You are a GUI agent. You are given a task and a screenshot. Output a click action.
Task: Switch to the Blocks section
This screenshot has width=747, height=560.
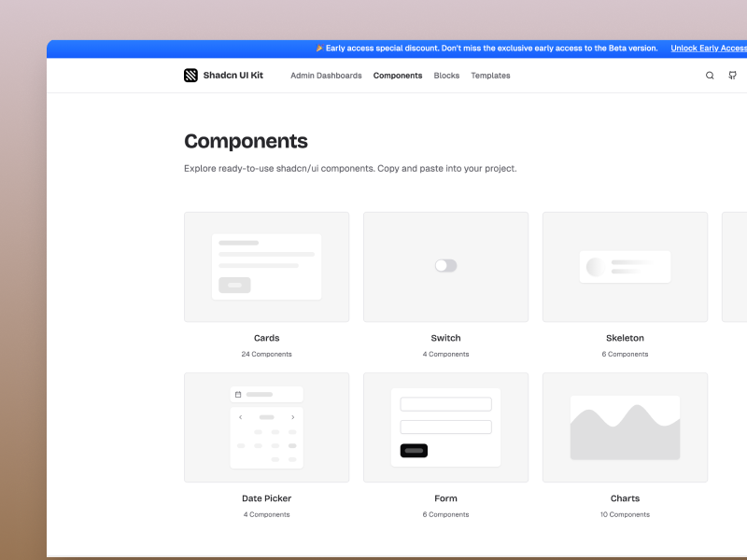(446, 76)
